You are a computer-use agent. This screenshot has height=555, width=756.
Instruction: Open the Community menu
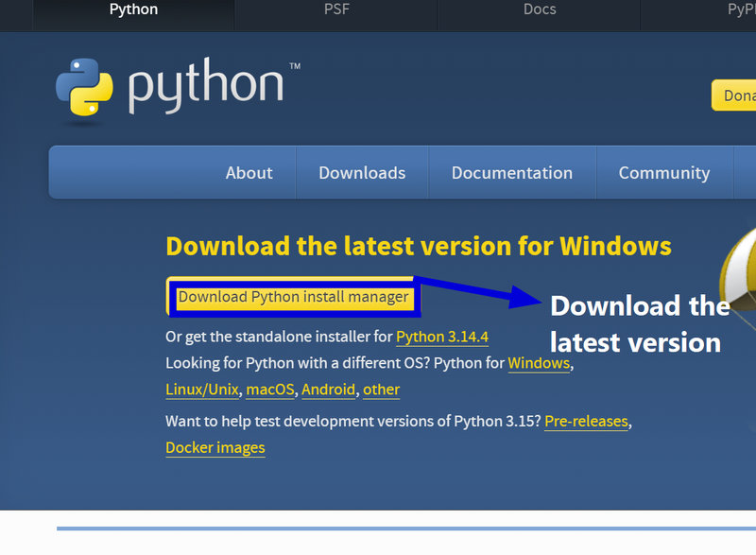(x=664, y=173)
